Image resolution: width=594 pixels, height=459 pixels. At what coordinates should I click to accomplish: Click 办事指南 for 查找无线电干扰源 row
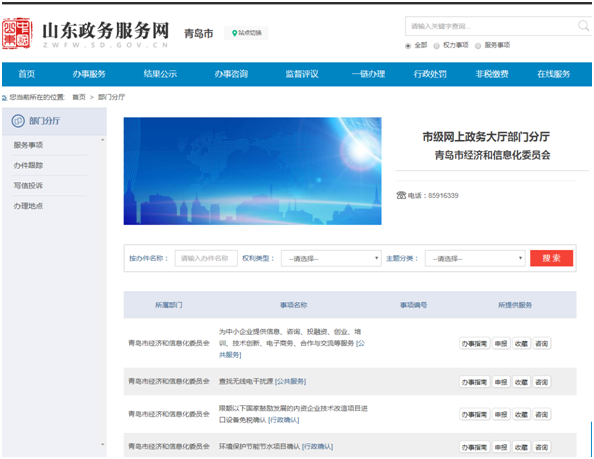(x=474, y=382)
